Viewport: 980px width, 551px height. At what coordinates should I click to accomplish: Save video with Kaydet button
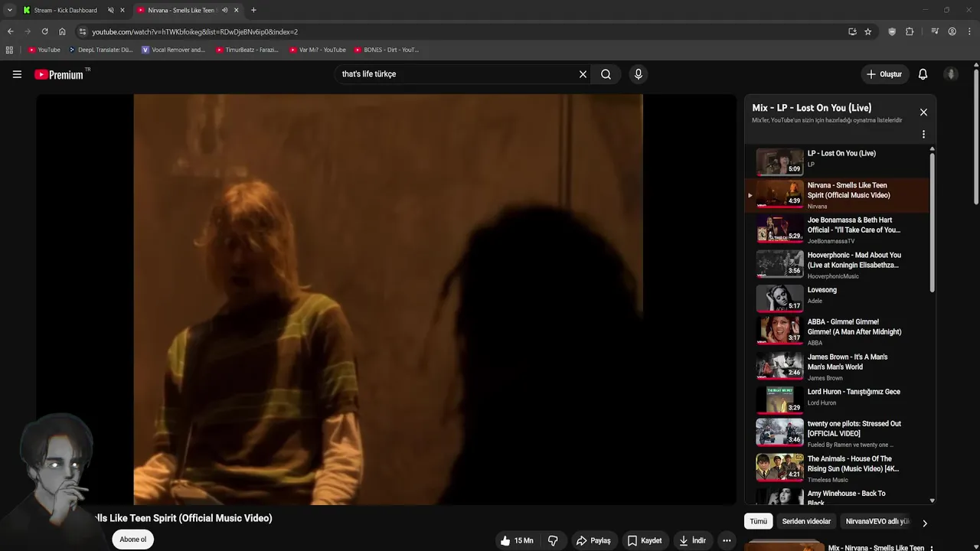[645, 540]
